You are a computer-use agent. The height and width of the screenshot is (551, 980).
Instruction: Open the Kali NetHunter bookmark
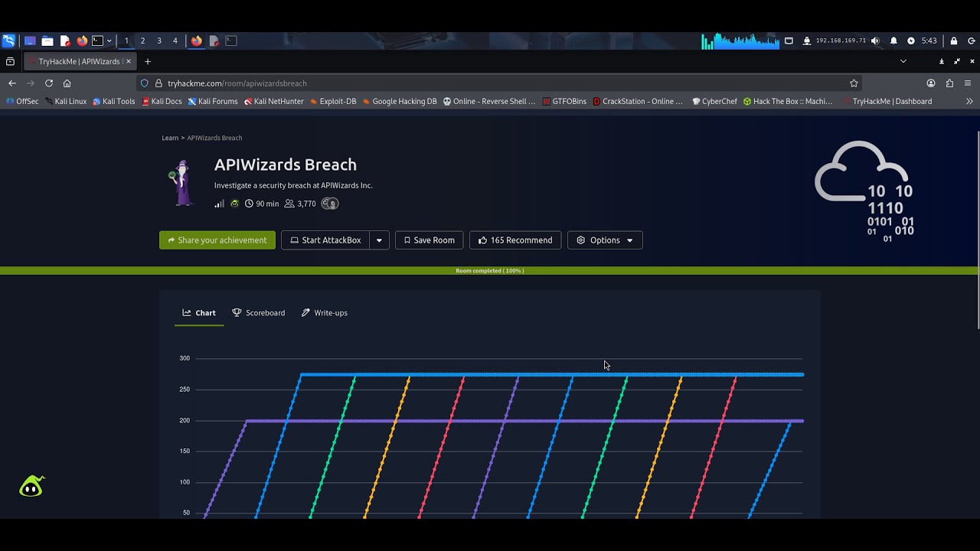pyautogui.click(x=273, y=101)
